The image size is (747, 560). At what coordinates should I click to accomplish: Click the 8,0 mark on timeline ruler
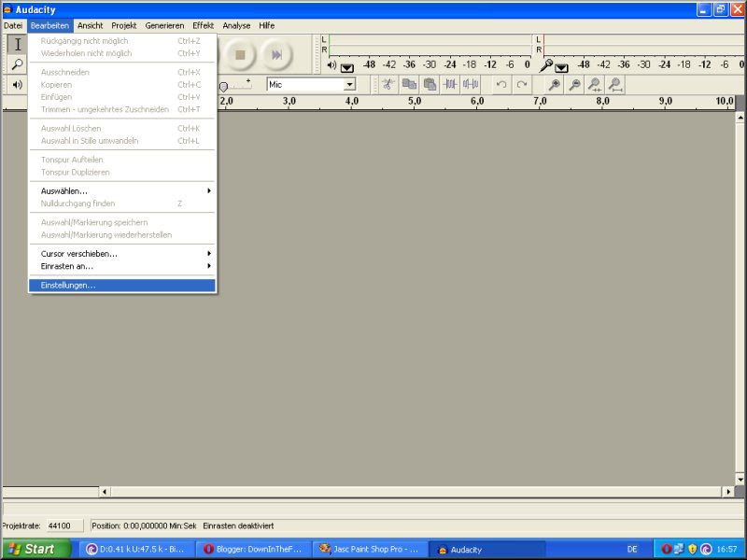(602, 101)
